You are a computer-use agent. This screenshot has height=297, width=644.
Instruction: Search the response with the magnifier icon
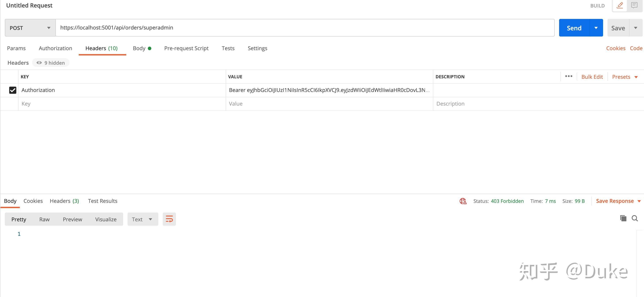[x=635, y=218]
